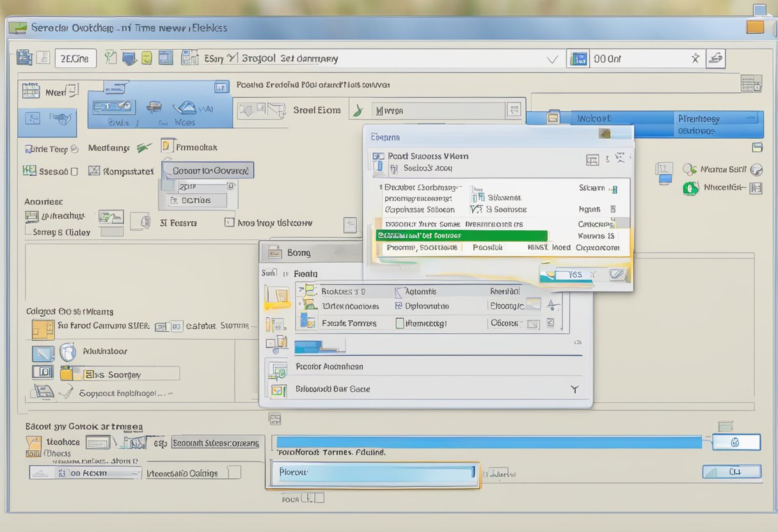Open the folder icon in the Borng dialog sidebar
778x532 pixels.
click(x=279, y=295)
